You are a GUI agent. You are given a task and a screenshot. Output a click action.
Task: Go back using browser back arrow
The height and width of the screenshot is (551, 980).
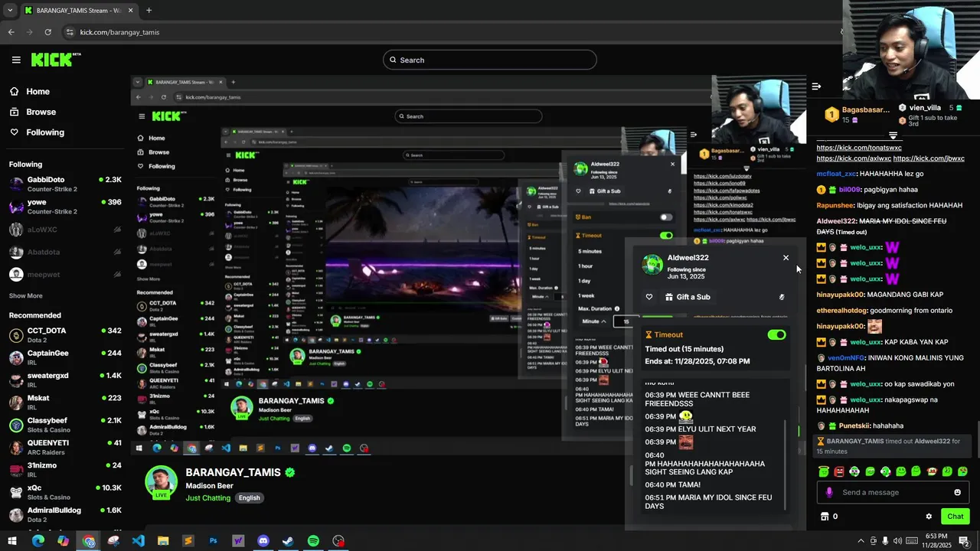[11, 32]
